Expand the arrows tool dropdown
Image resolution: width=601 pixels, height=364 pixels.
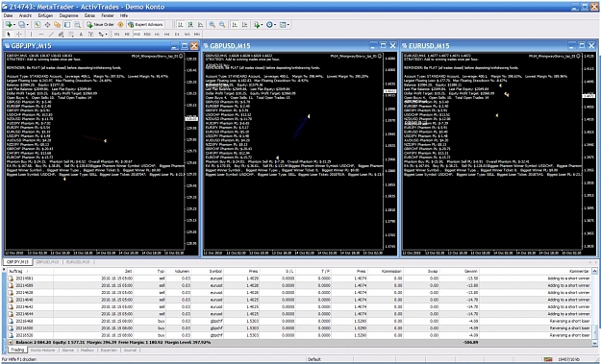[x=106, y=34]
